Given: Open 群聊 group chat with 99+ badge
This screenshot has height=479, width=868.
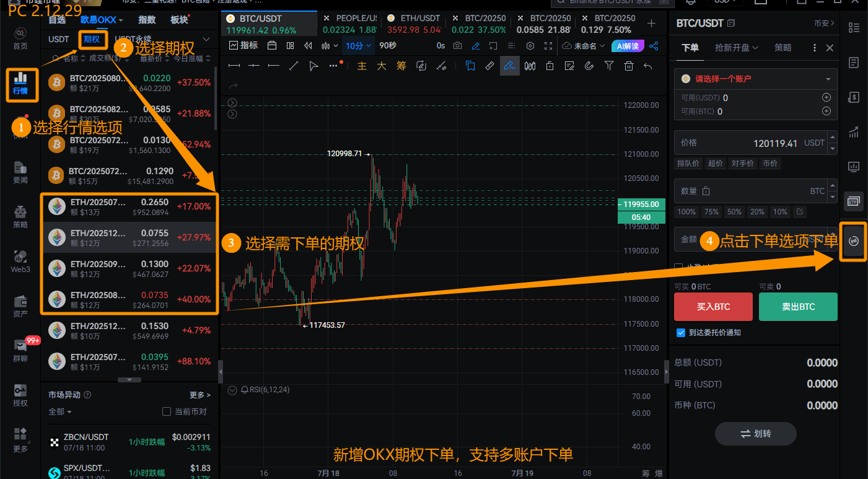Looking at the screenshot, I should point(20,351).
